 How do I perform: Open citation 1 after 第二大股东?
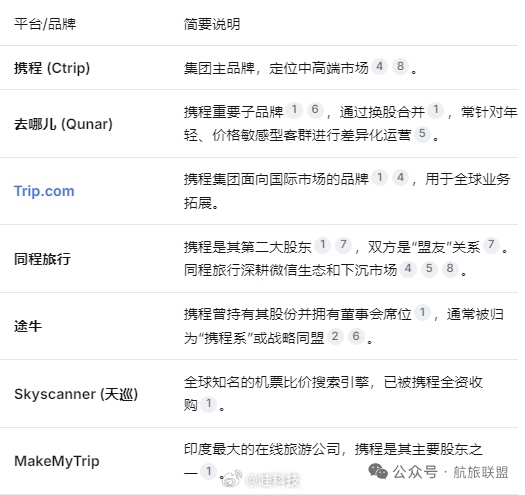(x=322, y=245)
